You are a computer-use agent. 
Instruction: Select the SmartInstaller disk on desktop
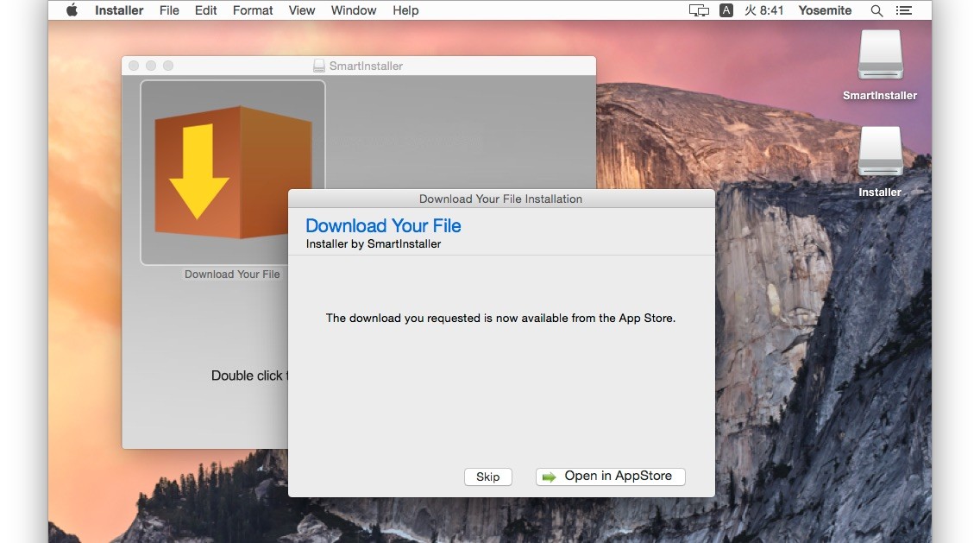(880, 65)
